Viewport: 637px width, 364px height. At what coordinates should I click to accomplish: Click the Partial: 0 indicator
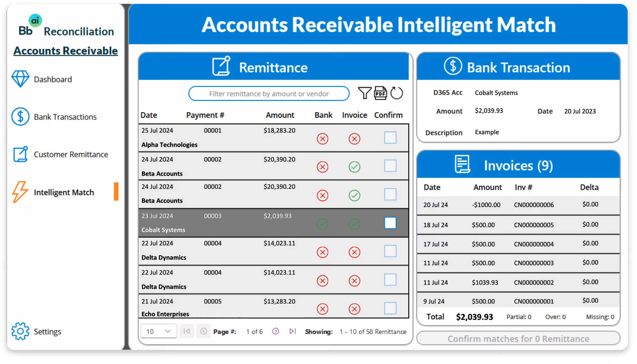coord(519,317)
